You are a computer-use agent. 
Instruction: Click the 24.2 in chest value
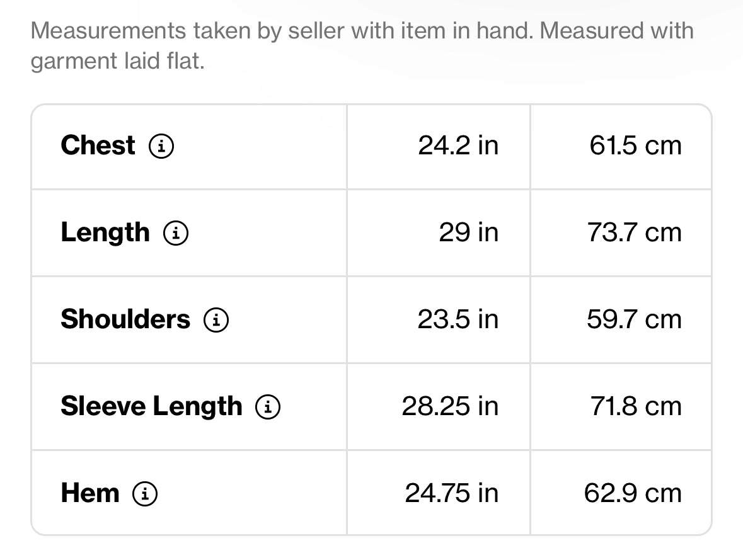point(458,146)
